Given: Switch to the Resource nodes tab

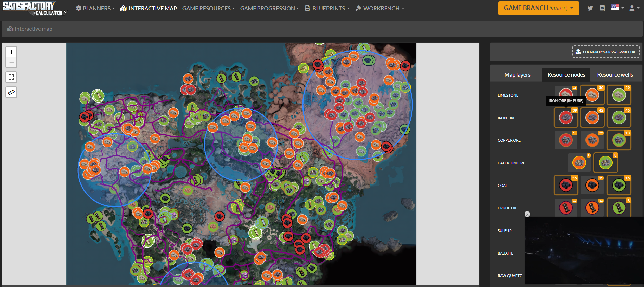Looking at the screenshot, I should click(x=566, y=74).
